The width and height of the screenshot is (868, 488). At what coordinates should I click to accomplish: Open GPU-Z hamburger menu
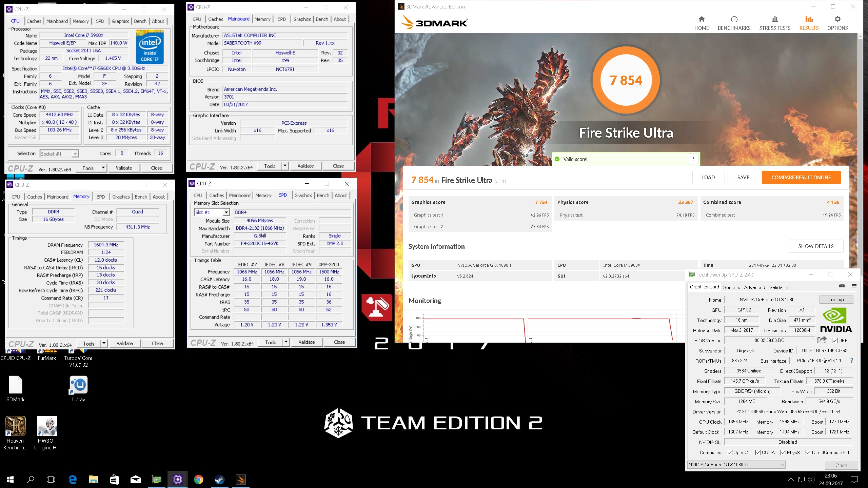point(854,286)
